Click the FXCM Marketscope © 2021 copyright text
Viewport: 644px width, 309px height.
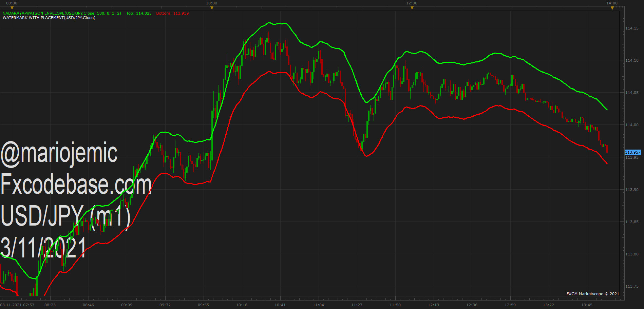coord(592,294)
